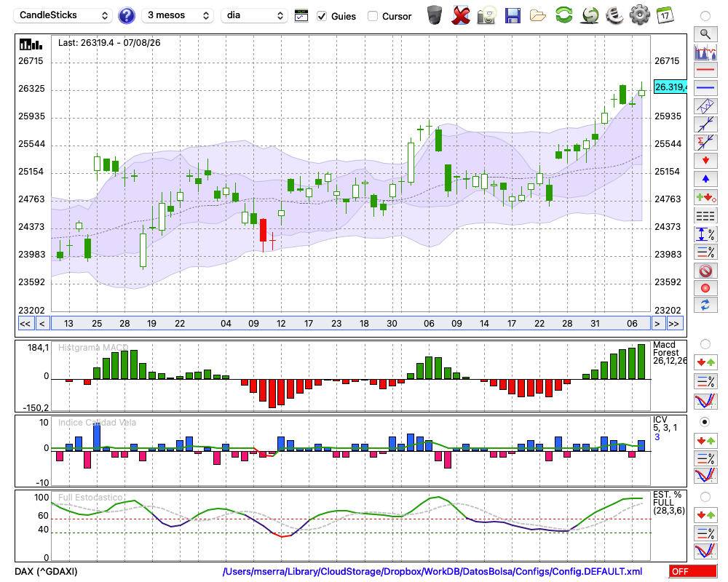This screenshot has height=582, width=728.
Task: Open the gear settings icon
Action: 639,15
